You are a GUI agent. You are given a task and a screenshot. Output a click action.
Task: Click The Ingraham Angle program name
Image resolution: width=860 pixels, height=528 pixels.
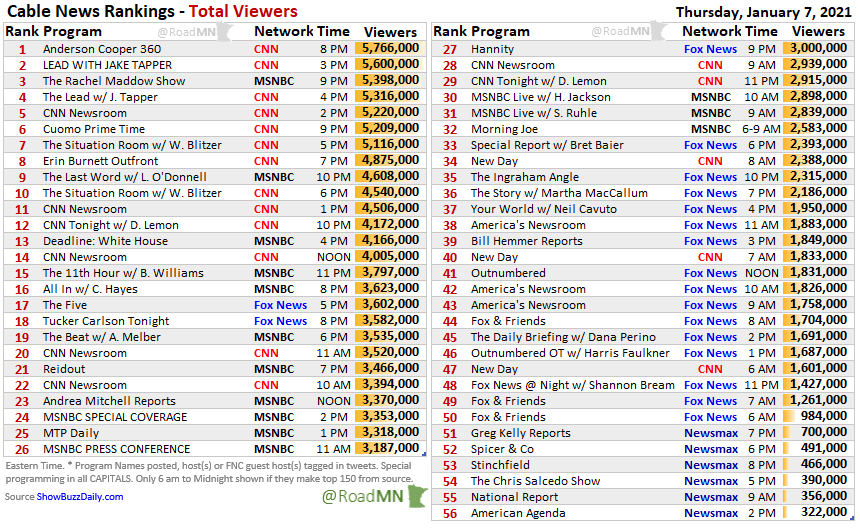525,177
